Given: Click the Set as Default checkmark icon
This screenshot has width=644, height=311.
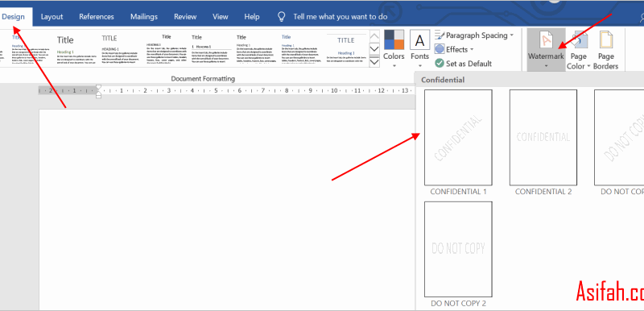Looking at the screenshot, I should click(x=440, y=64).
